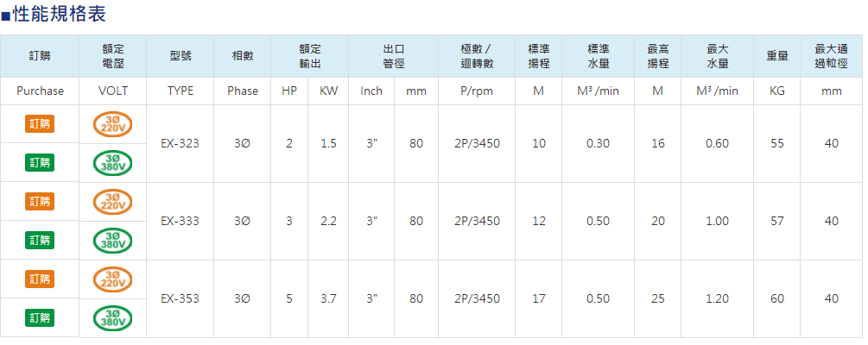Click the 最大通過粒徑 column header
Screen dimensions: 868x345
[x=832, y=56]
